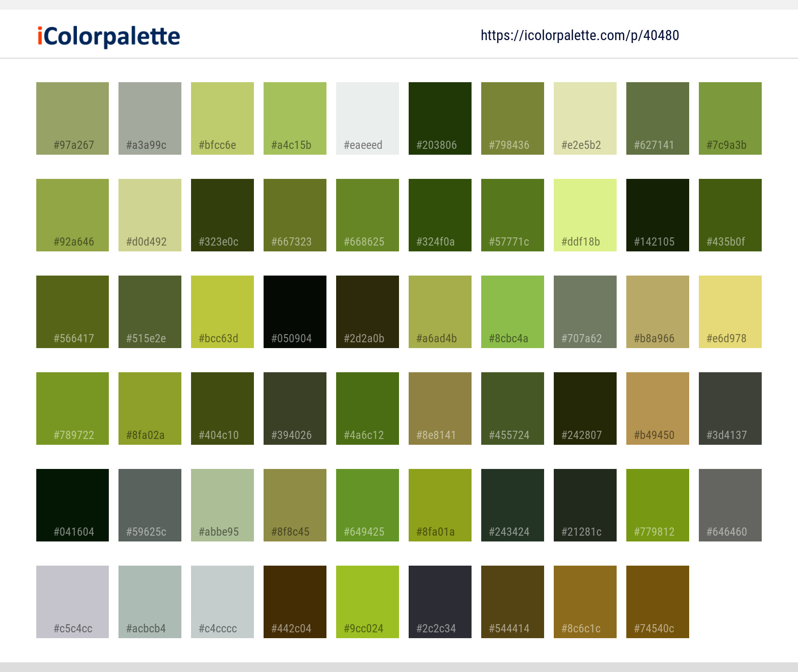Select the #97a267 color swatch

(73, 118)
